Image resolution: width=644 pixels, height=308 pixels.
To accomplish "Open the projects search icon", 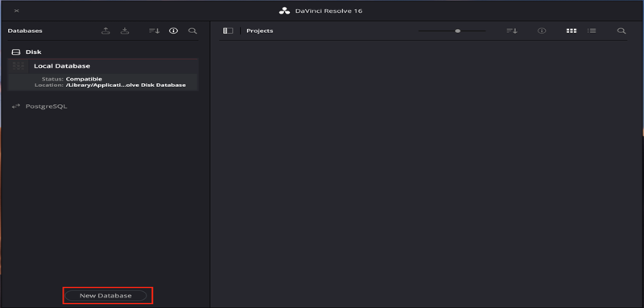I will tap(621, 31).
